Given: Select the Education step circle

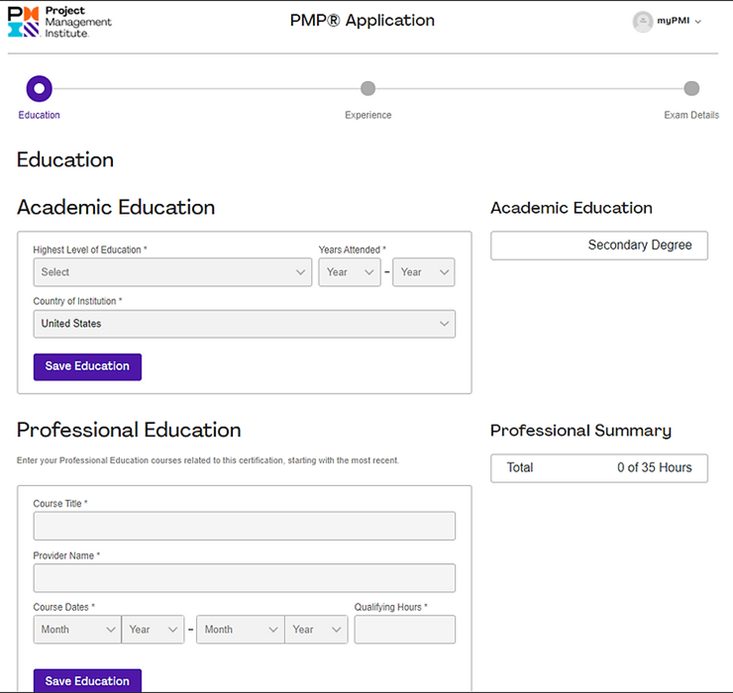Looking at the screenshot, I should tap(38, 89).
